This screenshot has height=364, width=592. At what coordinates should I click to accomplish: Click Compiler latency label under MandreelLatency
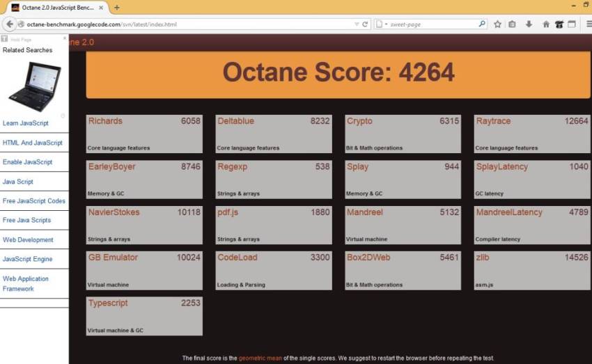click(497, 239)
